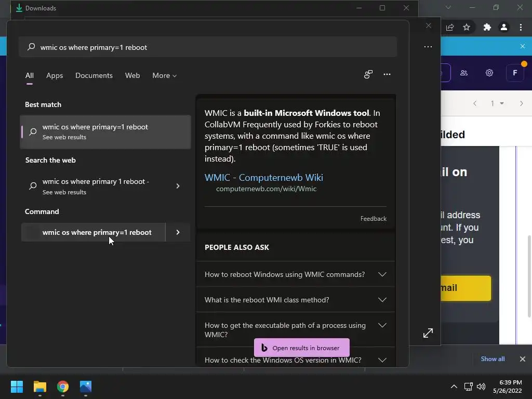Click the yellow mail button

coord(466,288)
